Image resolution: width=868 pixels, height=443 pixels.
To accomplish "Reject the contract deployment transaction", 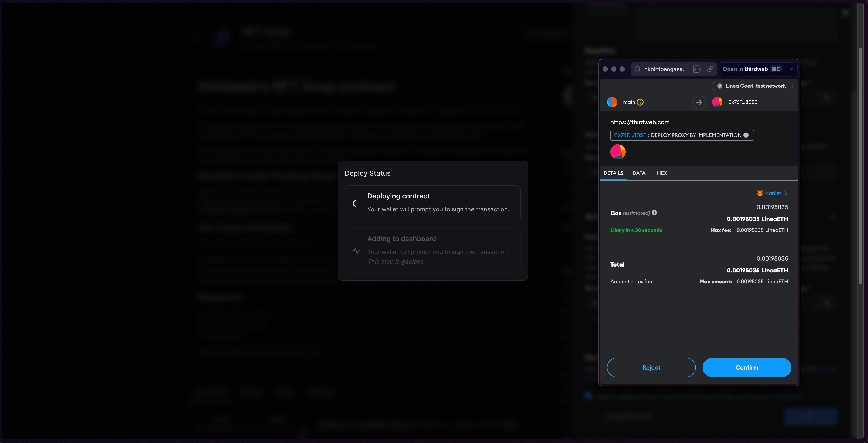I will 651,367.
